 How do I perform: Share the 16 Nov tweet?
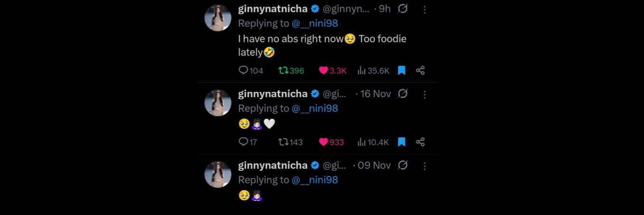[x=420, y=142]
